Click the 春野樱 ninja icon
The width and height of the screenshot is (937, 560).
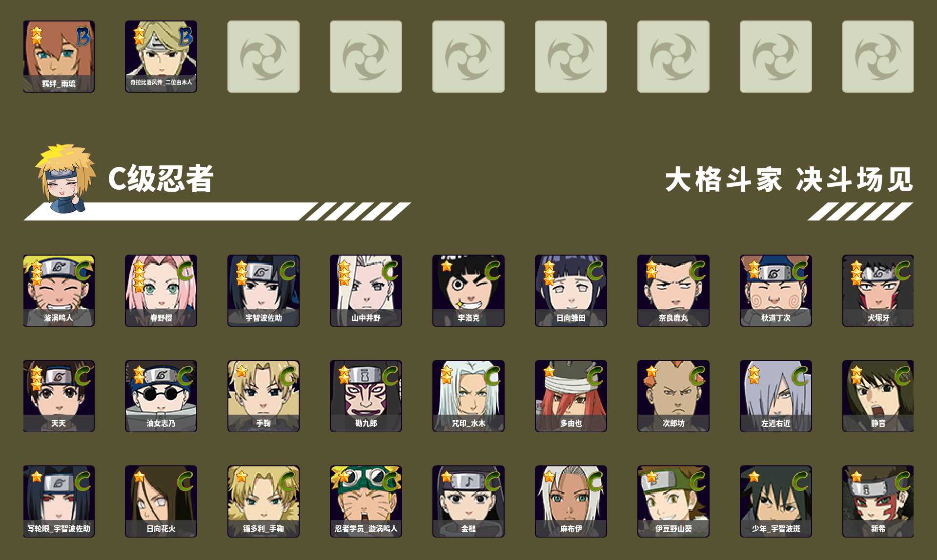pyautogui.click(x=161, y=290)
